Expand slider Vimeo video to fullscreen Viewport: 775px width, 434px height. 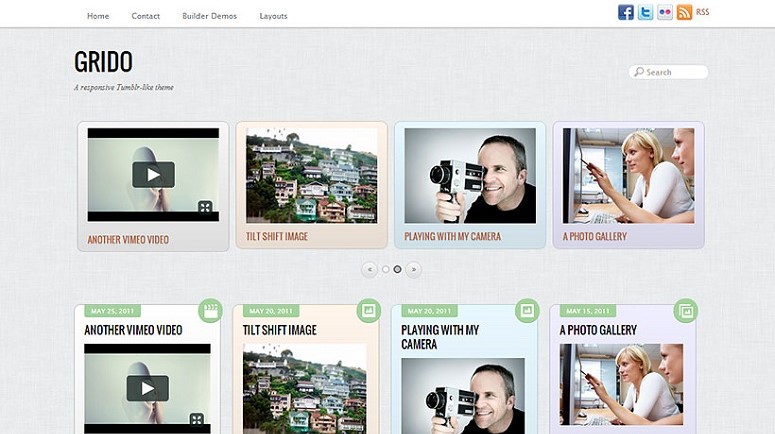(x=205, y=207)
